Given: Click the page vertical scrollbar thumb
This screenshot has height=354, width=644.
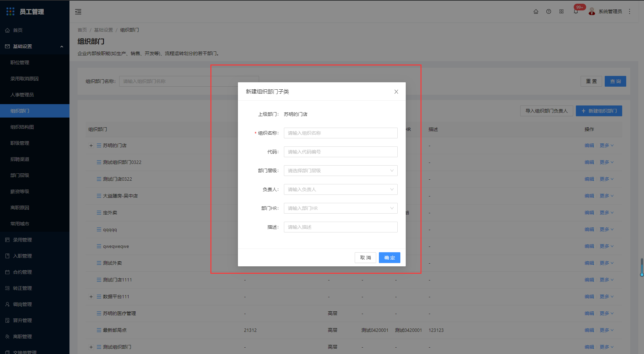Looking at the screenshot, I should tap(642, 267).
